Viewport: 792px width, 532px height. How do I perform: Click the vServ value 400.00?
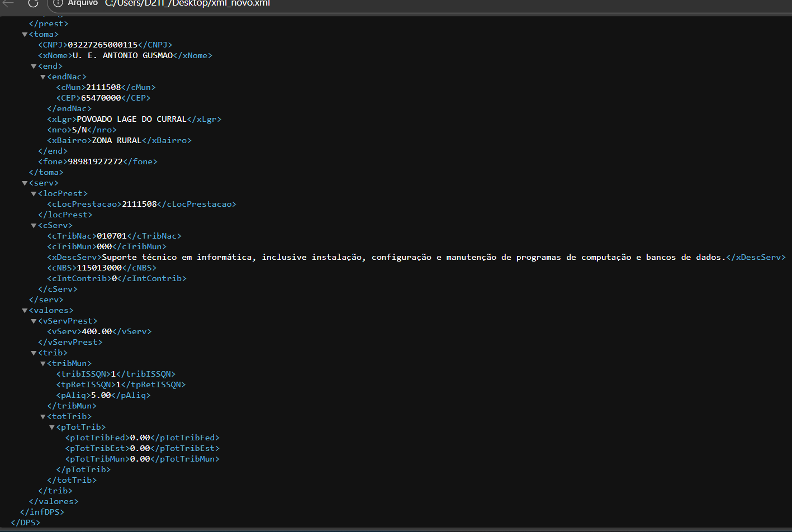pyautogui.click(x=97, y=331)
